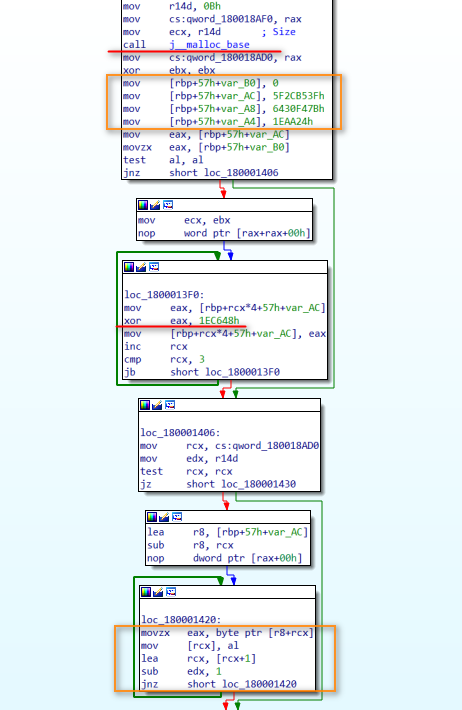The width and height of the screenshot is (462, 710).
Task: Click the pencil edit icon of the loc_180001420 block
Action: (x=158, y=592)
